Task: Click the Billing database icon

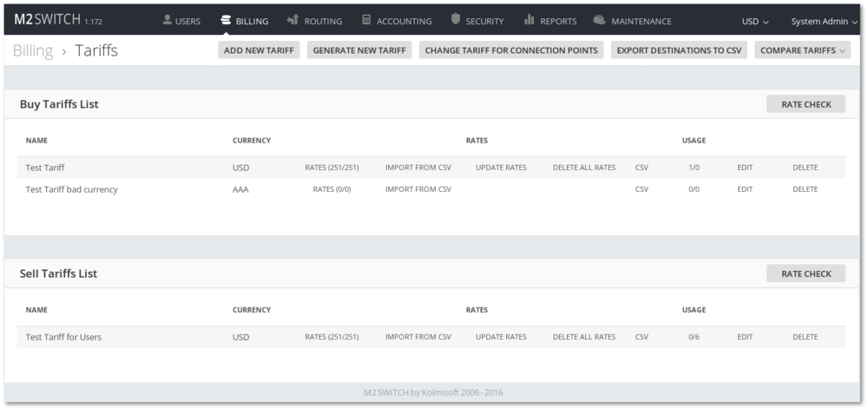Action: tap(226, 20)
